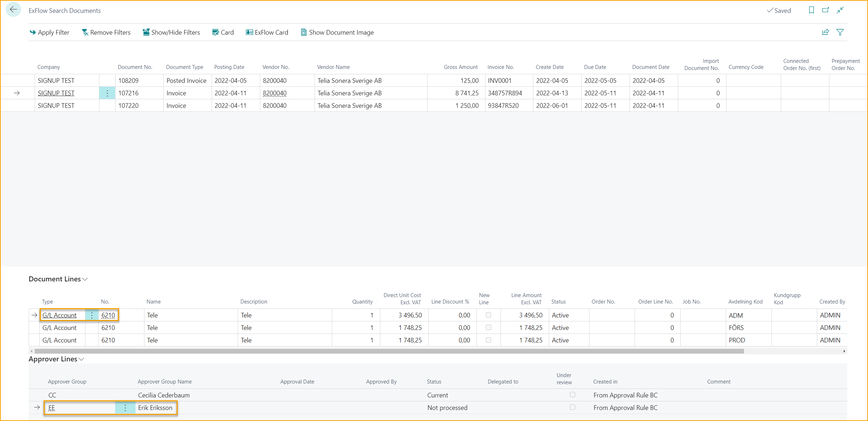
Task: Open the ExFlow Card icon
Action: 249,32
